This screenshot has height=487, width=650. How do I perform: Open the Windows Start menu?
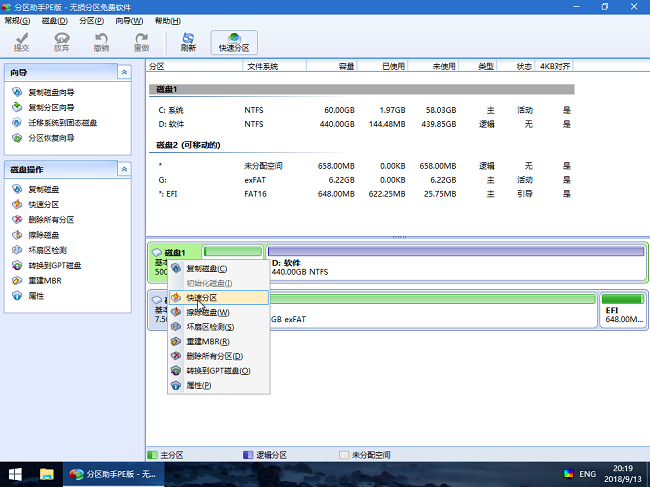click(x=16, y=473)
